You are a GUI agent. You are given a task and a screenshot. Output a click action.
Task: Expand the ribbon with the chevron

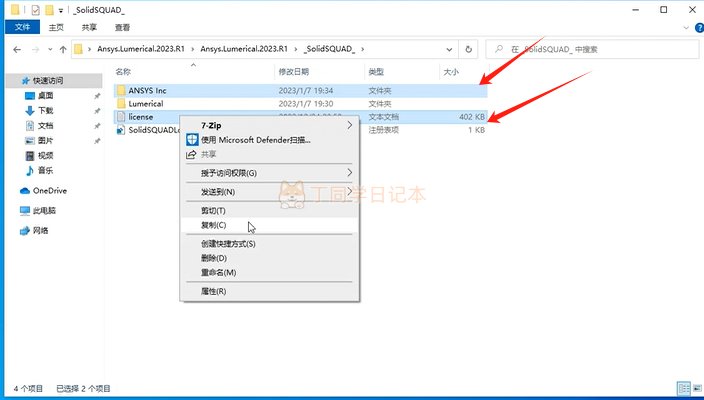pos(686,28)
